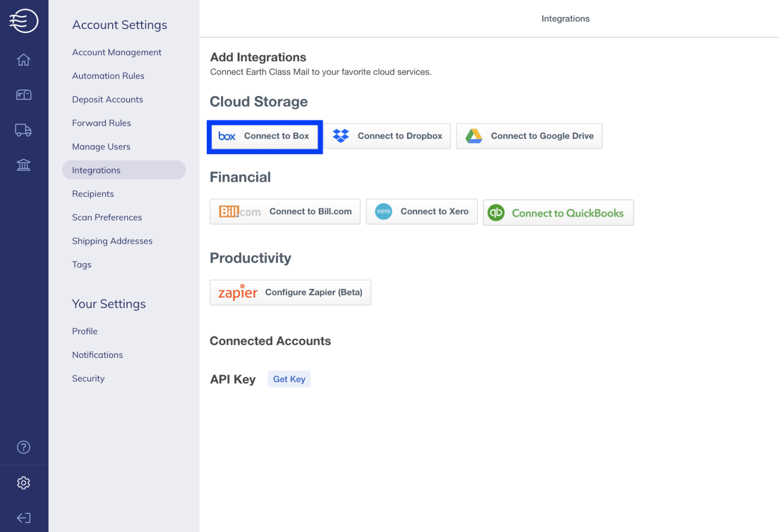Click 'Connect Earth Class Mail to your favorite cloud services.'

[x=321, y=72]
